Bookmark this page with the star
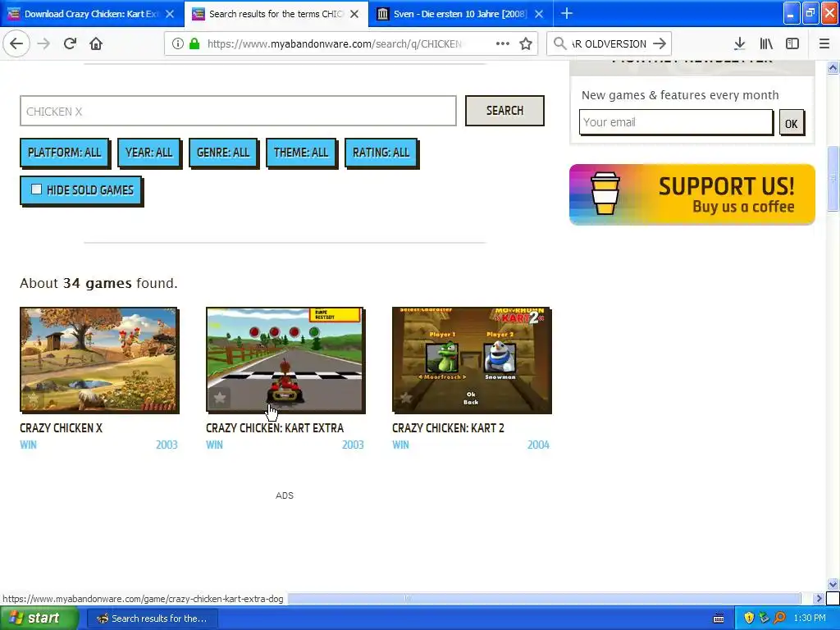 [x=526, y=43]
